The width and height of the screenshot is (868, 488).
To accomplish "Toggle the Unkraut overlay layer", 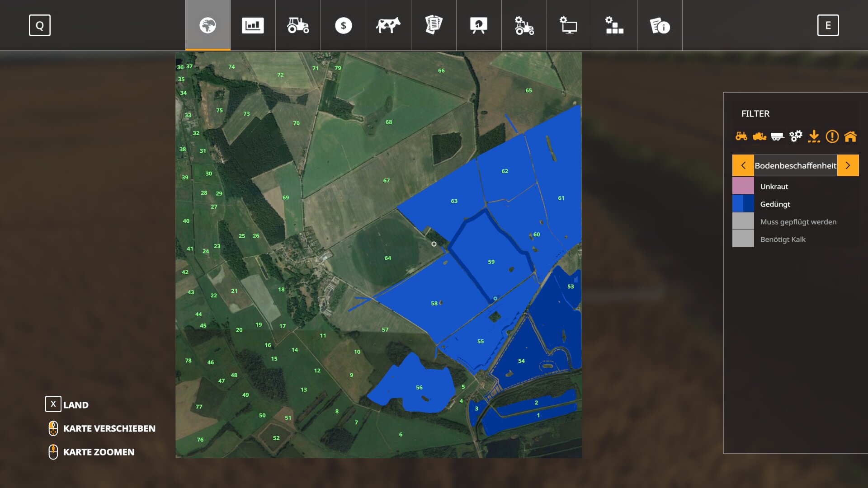I will tap(774, 186).
